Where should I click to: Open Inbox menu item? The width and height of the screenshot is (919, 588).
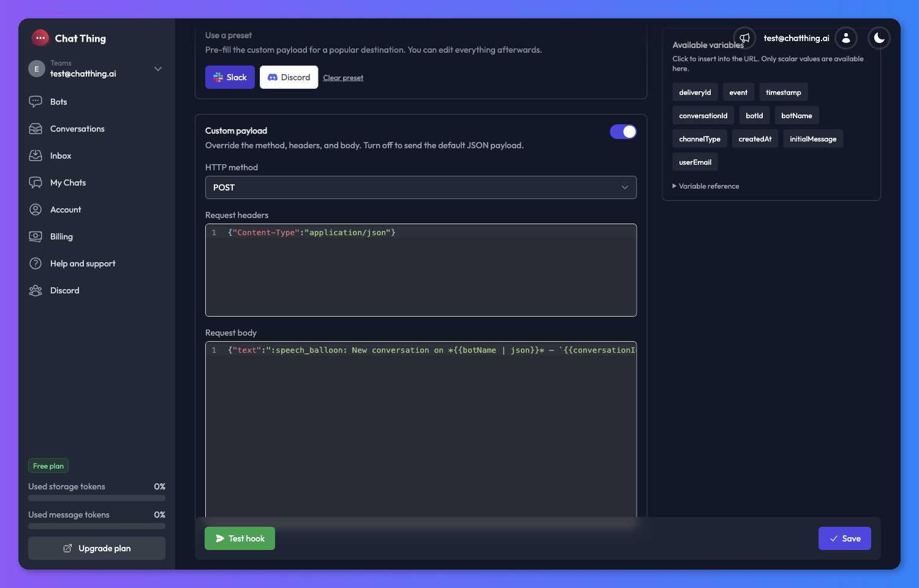61,156
